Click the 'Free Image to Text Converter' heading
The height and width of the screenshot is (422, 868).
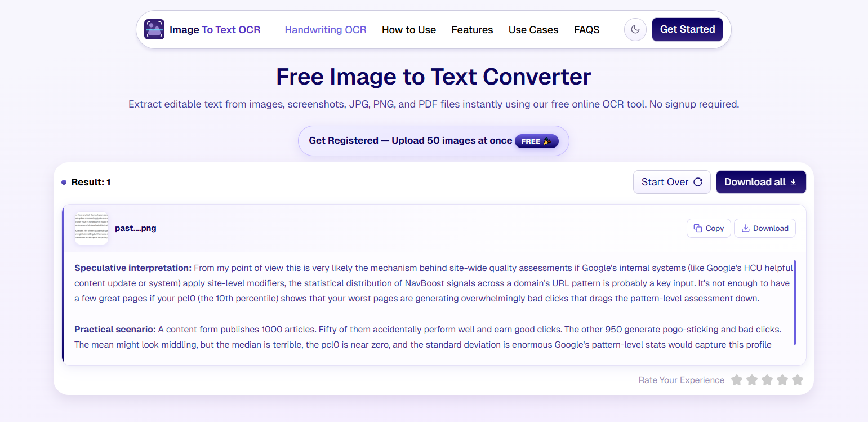pyautogui.click(x=434, y=77)
